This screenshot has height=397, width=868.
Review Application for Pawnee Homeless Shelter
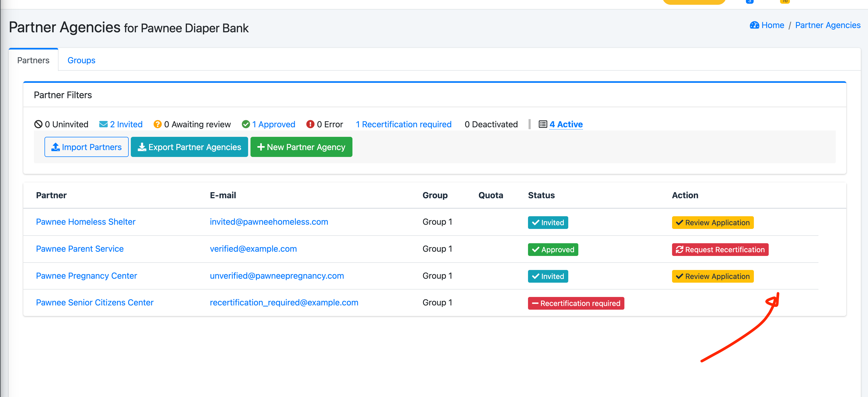712,223
